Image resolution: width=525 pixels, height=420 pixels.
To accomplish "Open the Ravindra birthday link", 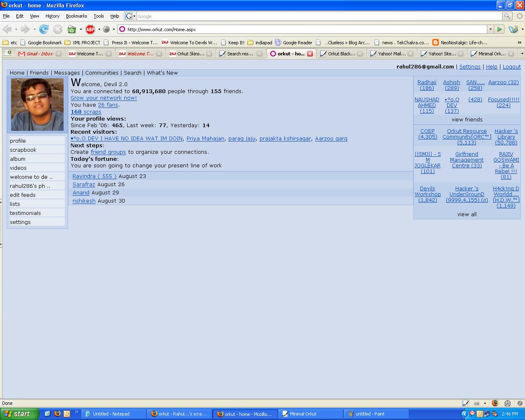I will click(94, 176).
